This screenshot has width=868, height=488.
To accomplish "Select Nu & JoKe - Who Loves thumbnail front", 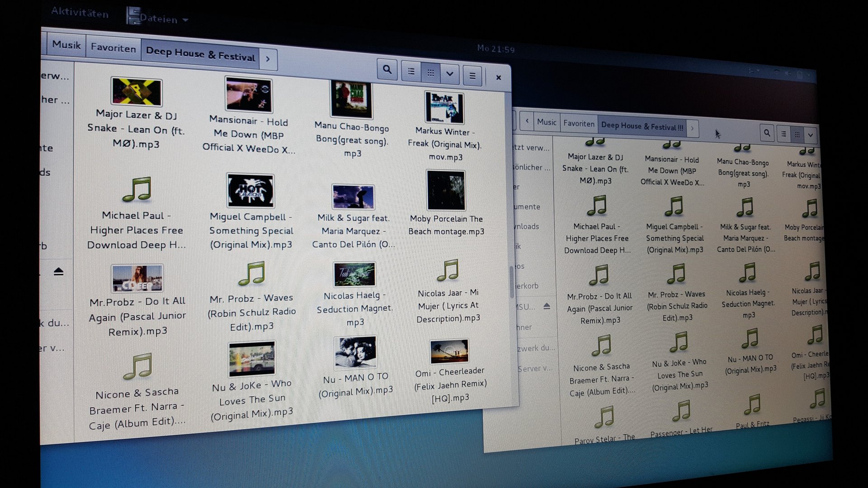I will (252, 359).
